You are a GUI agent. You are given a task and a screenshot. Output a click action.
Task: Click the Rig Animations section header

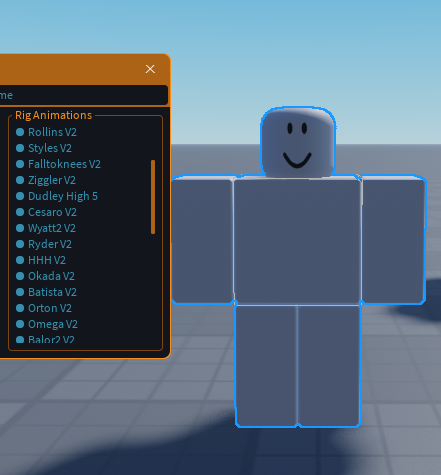pyautogui.click(x=53, y=115)
